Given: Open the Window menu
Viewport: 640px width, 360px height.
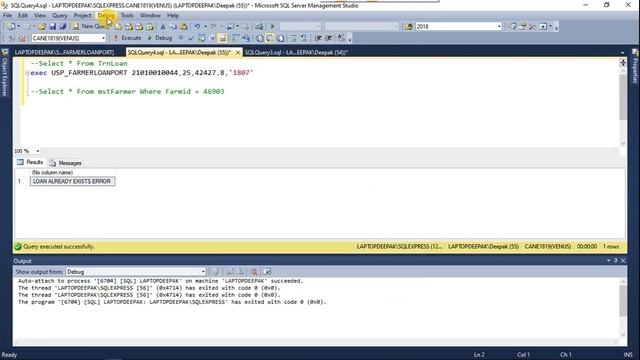Looking at the screenshot, I should point(150,16).
